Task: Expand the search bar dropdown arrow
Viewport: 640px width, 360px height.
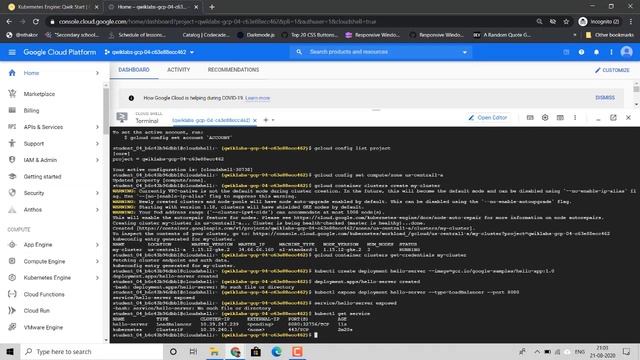Action: pyautogui.click(x=464, y=52)
